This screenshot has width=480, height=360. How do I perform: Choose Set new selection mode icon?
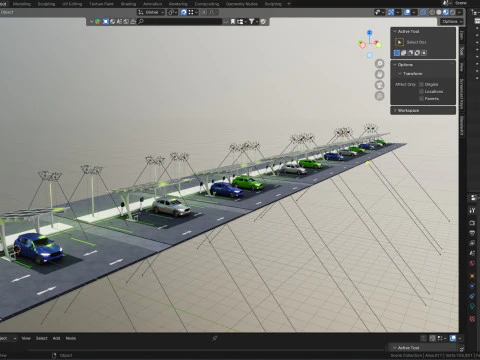[397, 53]
